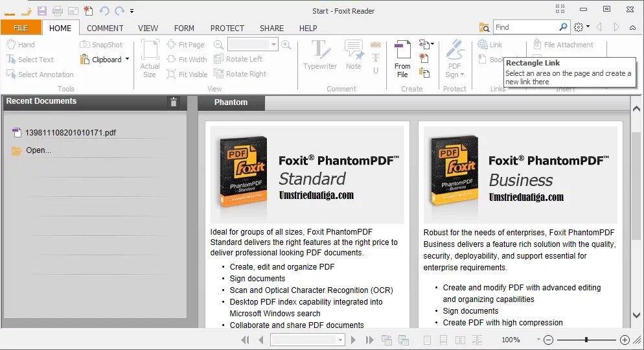Switch to the SHARE tab

point(271,29)
